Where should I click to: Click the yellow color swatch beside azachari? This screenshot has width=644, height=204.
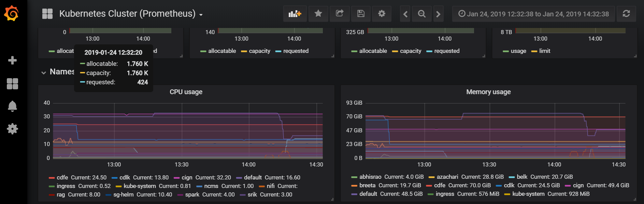[432, 177]
